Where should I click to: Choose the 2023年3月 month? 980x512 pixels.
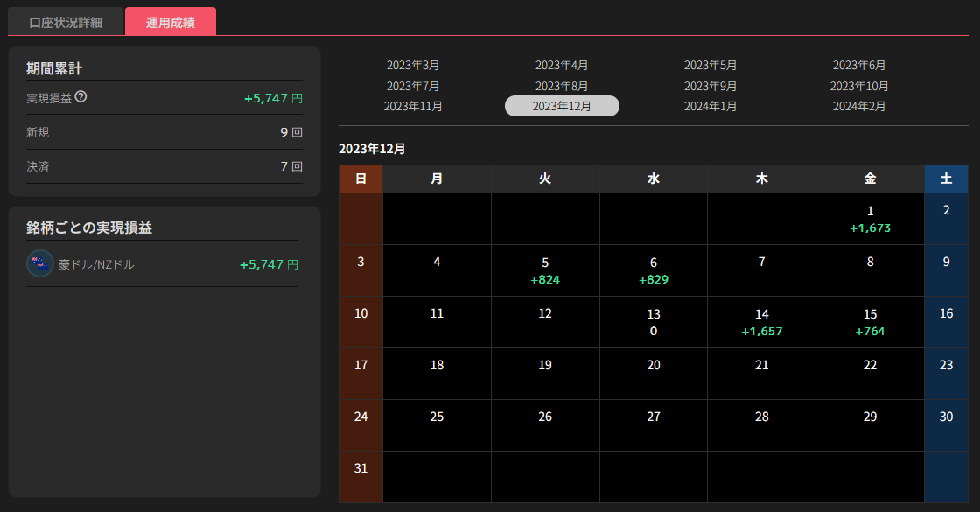click(x=412, y=65)
